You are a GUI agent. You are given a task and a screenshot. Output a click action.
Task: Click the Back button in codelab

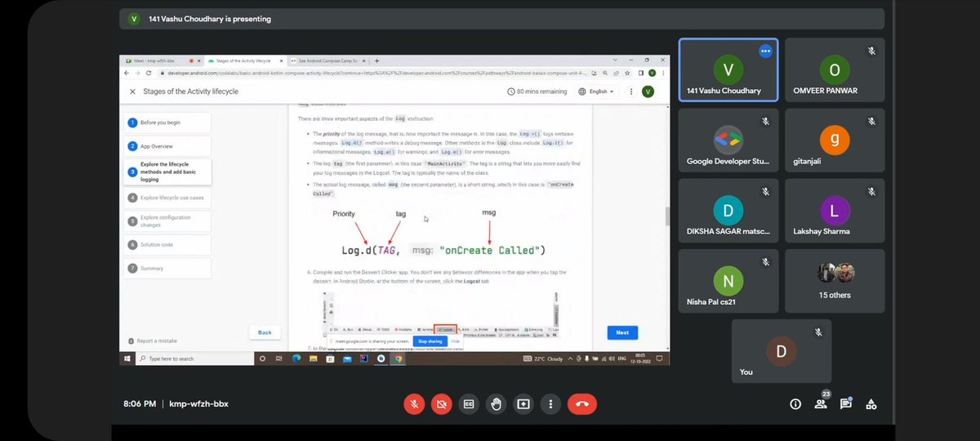point(265,332)
